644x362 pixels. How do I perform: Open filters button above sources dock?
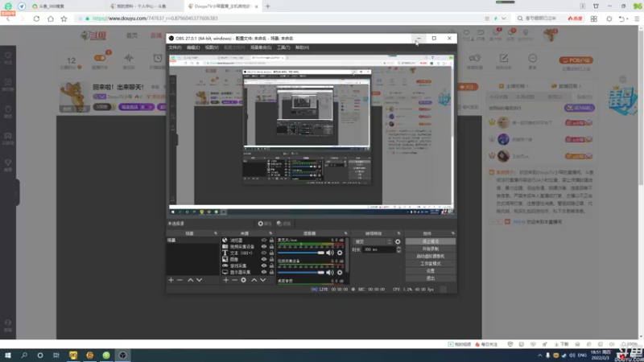pos(284,224)
